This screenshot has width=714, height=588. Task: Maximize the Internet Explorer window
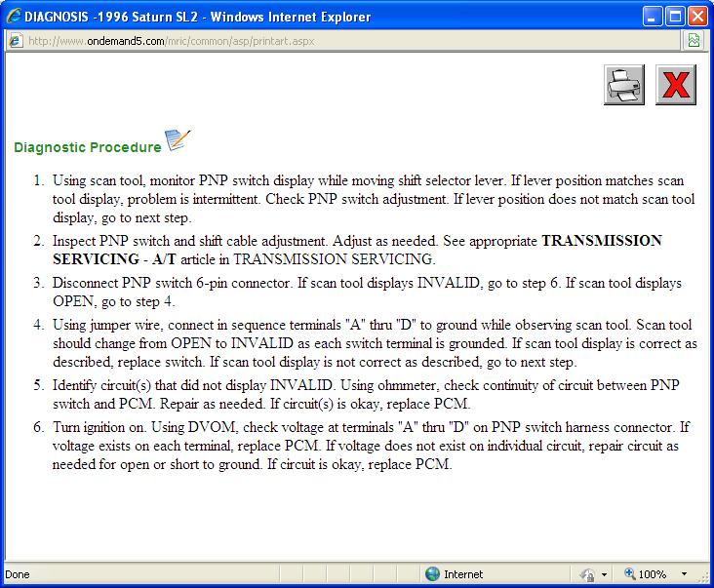click(674, 17)
